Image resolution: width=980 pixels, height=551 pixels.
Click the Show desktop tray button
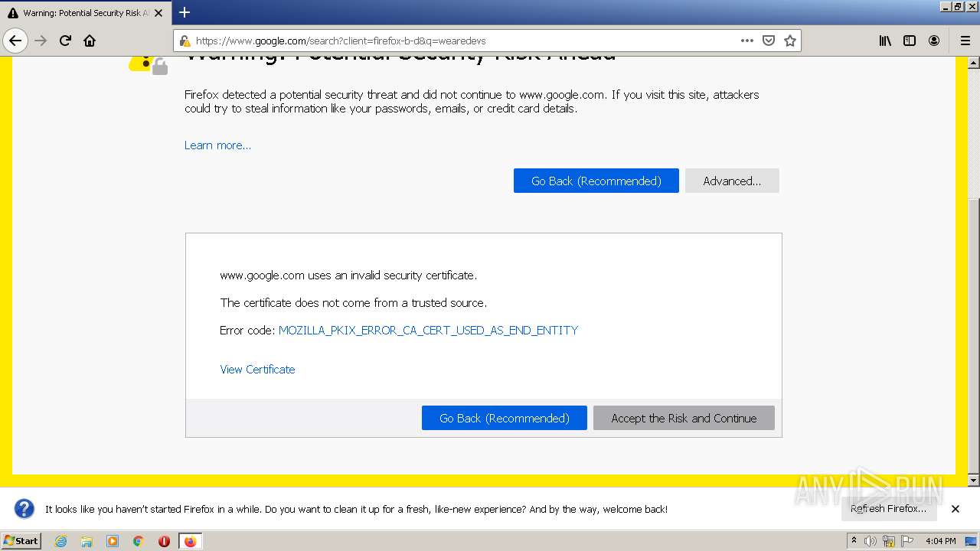[972, 541]
